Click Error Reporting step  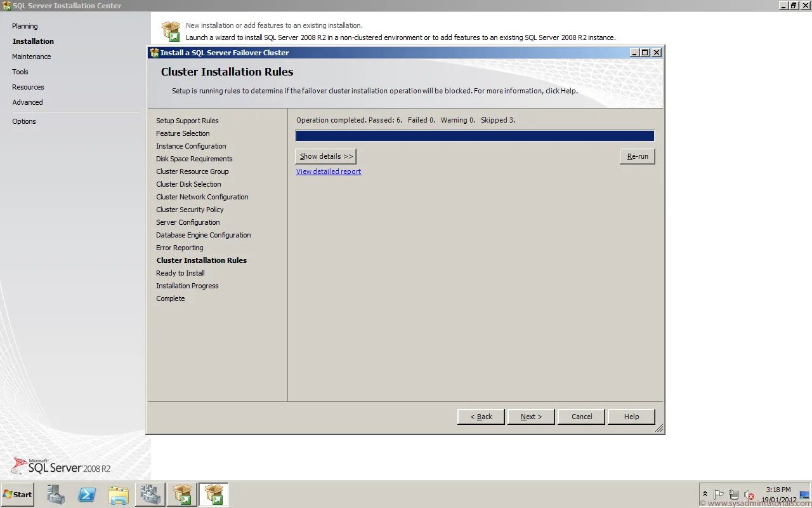click(180, 248)
